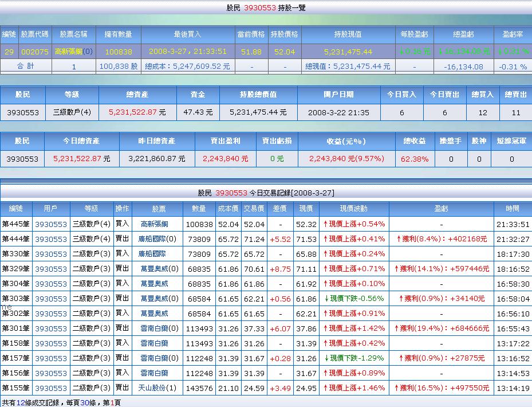Click the 總買入 count 12
532x407 pixels.
click(483, 112)
